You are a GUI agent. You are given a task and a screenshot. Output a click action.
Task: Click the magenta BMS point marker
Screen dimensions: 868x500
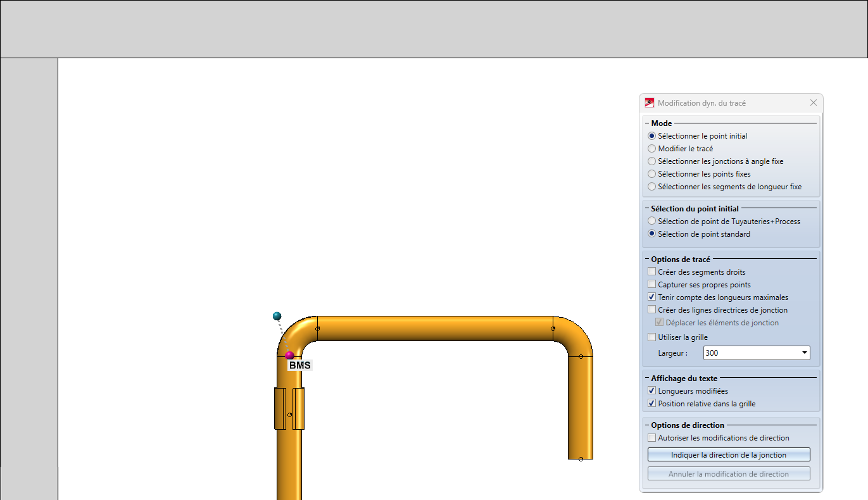click(x=289, y=356)
